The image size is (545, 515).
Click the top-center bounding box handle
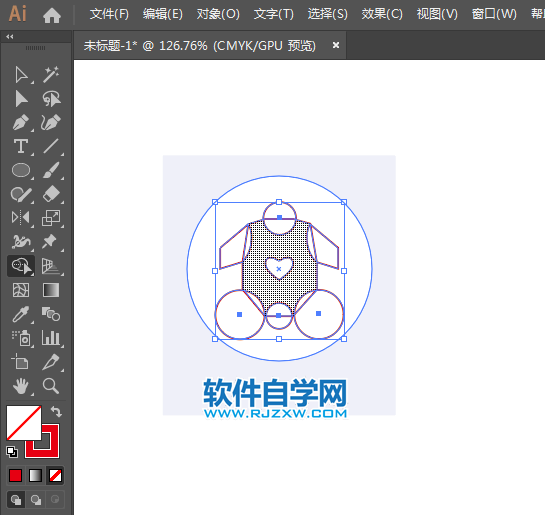pyautogui.click(x=279, y=202)
